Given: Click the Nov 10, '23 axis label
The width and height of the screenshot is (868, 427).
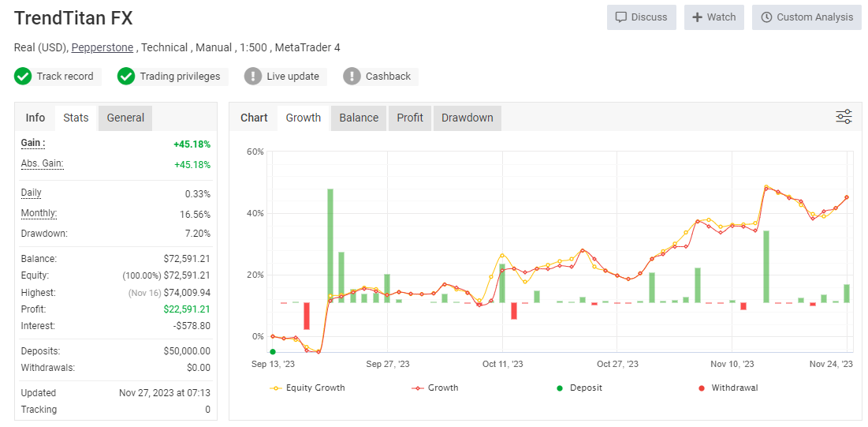Looking at the screenshot, I should click(x=732, y=364).
